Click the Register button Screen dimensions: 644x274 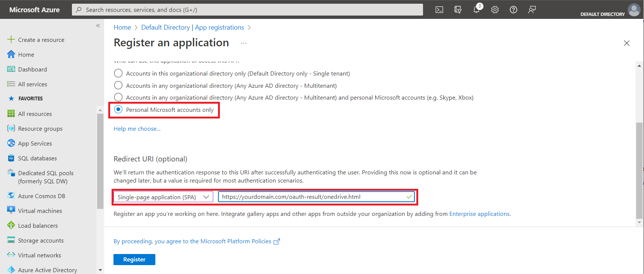(x=134, y=260)
